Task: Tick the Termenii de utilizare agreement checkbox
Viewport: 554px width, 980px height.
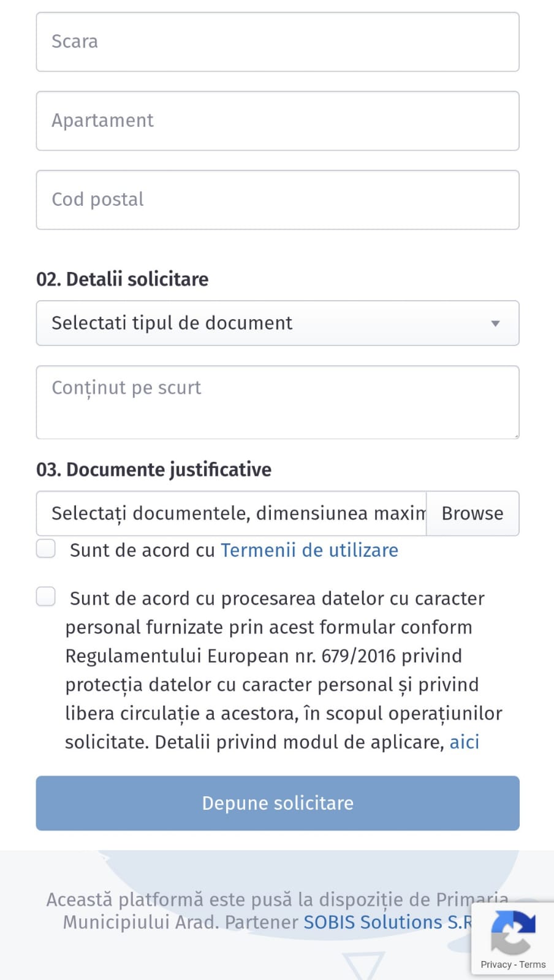Action: pos(46,549)
